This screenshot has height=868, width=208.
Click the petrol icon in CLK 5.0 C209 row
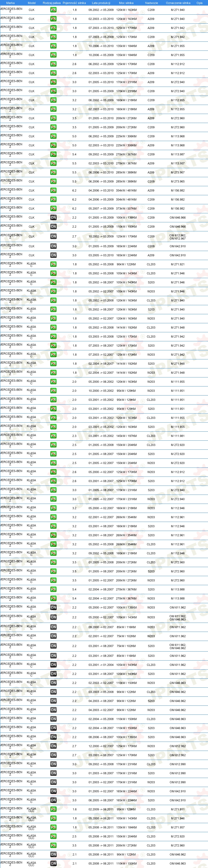click(x=53, y=137)
